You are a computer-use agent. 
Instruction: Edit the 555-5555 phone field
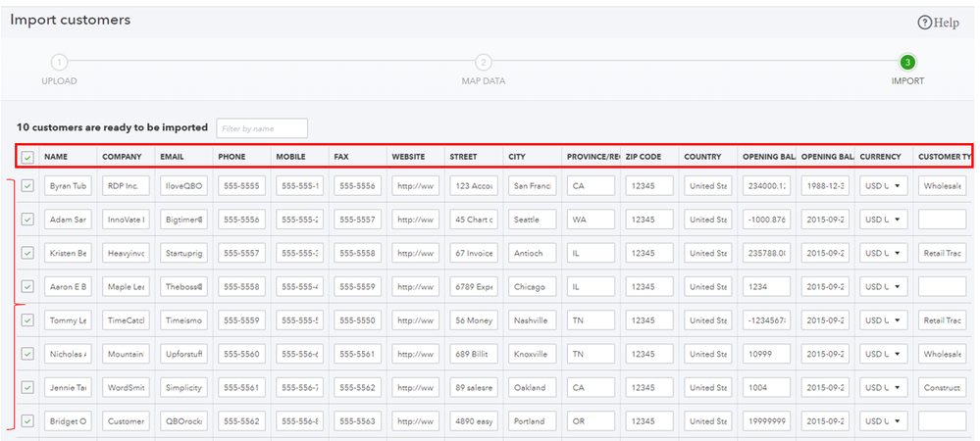242,185
